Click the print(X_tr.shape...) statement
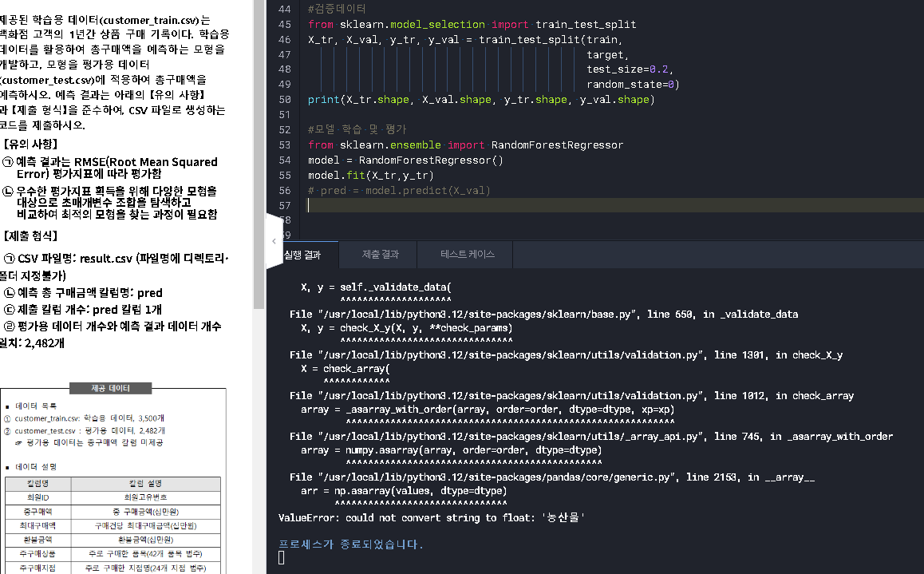The height and width of the screenshot is (574, 924). click(x=481, y=100)
